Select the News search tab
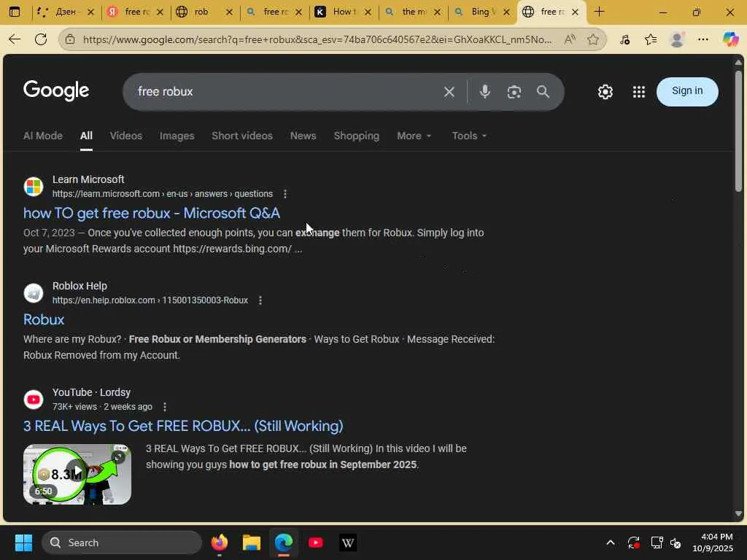747x560 pixels. click(303, 136)
